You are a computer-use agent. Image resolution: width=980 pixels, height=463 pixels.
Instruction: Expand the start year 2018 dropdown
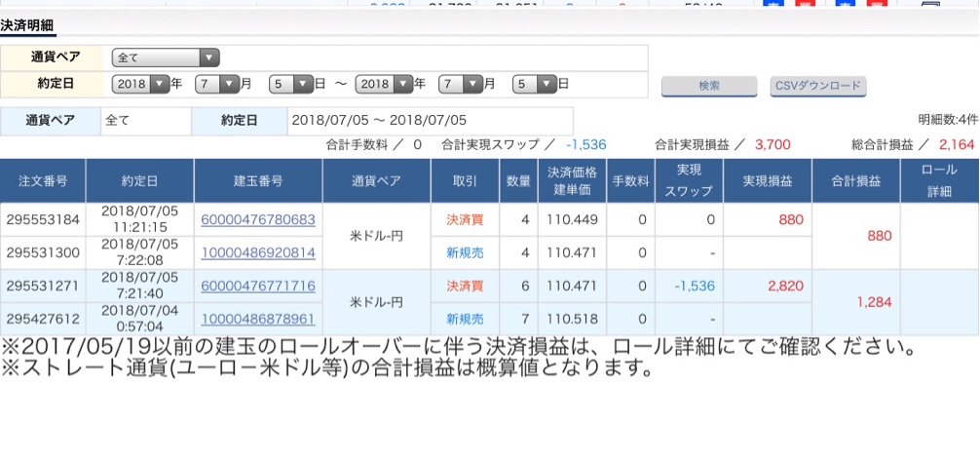click(x=141, y=84)
